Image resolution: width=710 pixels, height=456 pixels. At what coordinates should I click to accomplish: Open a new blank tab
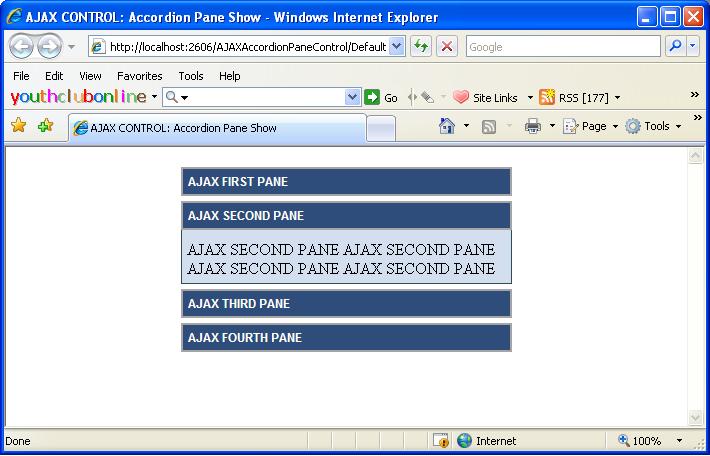point(381,129)
